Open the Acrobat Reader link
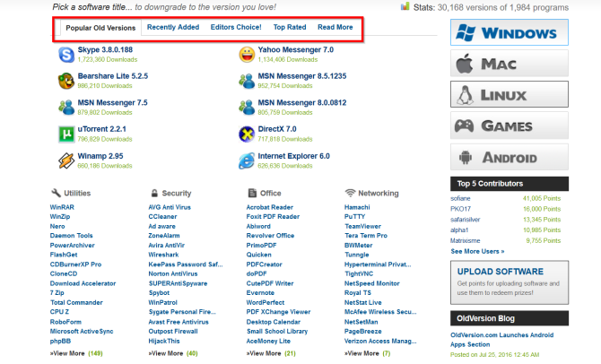Image resolution: width=601 pixels, height=364 pixels. tap(270, 207)
